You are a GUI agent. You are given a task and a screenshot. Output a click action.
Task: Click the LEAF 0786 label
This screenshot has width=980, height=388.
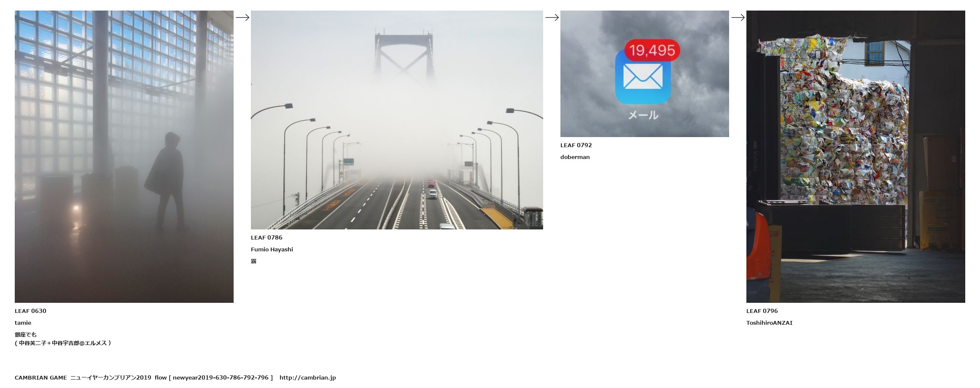267,237
